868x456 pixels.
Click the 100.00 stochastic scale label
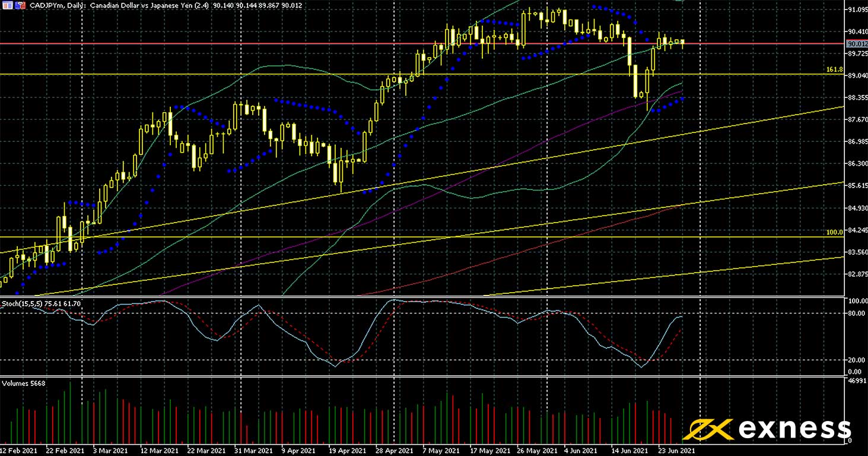[857, 301]
